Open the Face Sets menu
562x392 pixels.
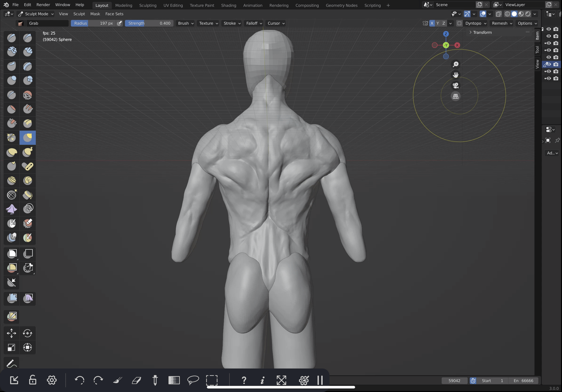[x=114, y=14]
